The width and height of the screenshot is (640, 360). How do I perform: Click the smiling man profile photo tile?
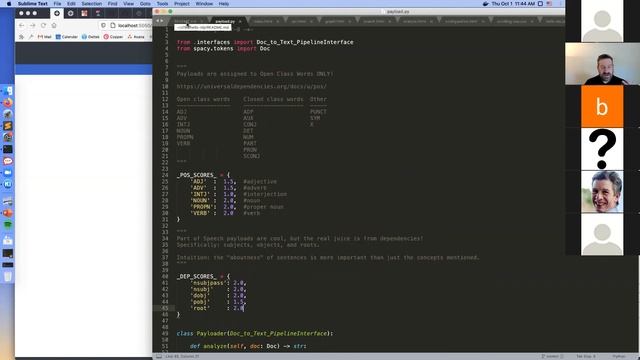tap(602, 191)
